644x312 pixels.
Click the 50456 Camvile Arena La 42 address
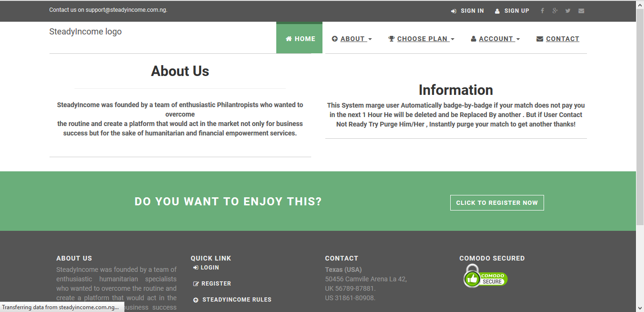366,279
